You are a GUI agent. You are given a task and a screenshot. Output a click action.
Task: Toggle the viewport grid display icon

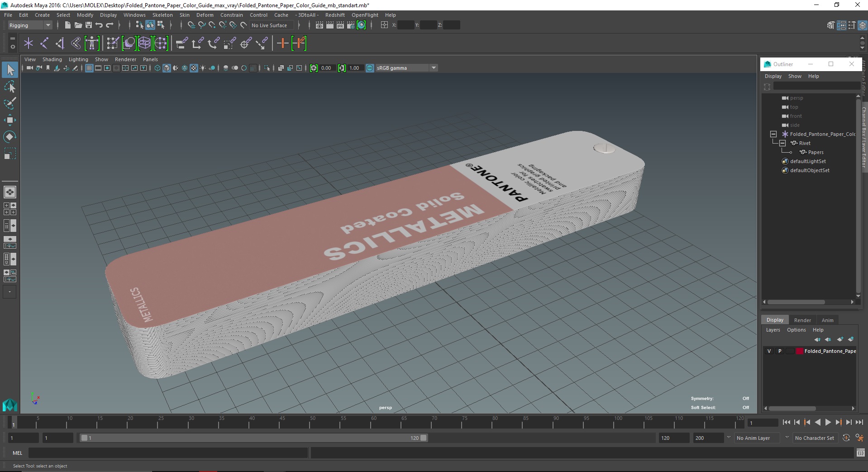click(89, 68)
